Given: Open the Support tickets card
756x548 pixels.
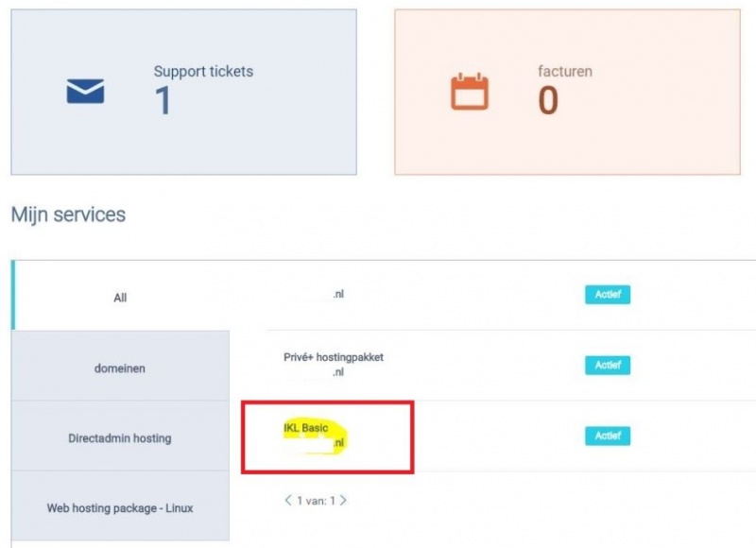Looking at the screenshot, I should click(x=183, y=92).
